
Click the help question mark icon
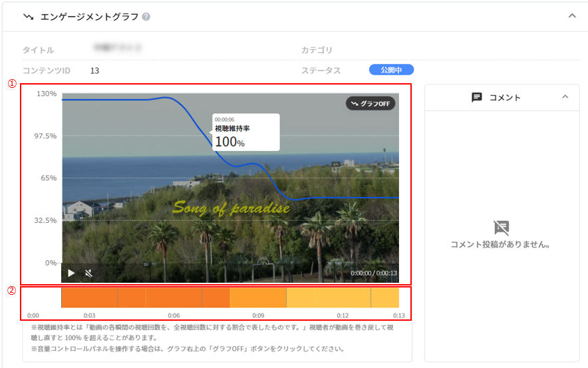pyautogui.click(x=146, y=17)
